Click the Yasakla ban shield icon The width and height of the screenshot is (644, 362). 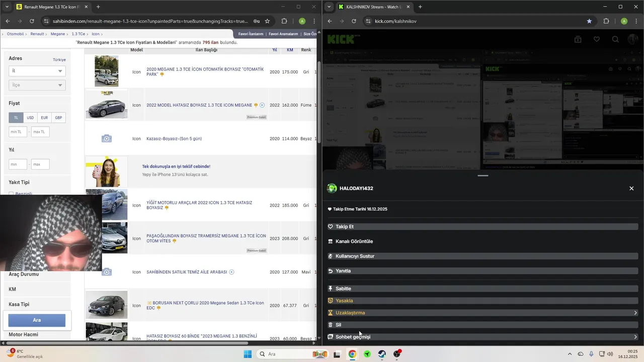(331, 301)
